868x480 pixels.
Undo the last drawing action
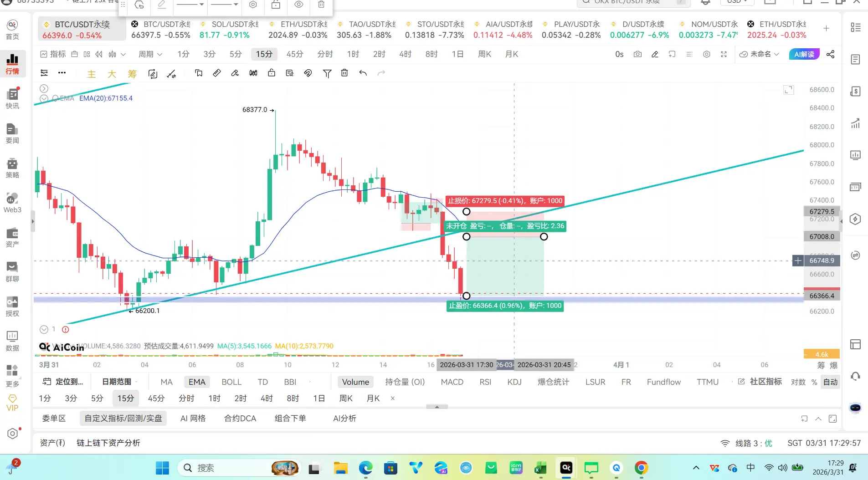click(363, 73)
